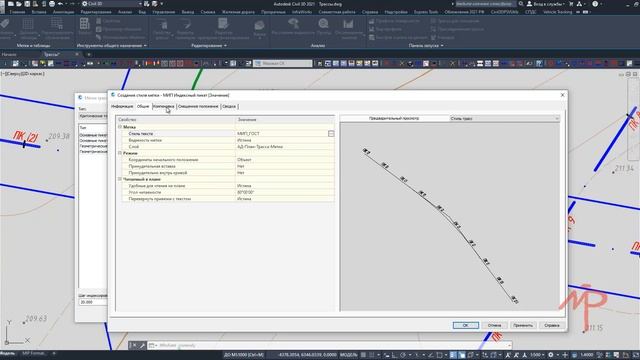Screen dimensions: 640x360
Task: Open the Надстройки ribbon tab
Action: [396, 12]
